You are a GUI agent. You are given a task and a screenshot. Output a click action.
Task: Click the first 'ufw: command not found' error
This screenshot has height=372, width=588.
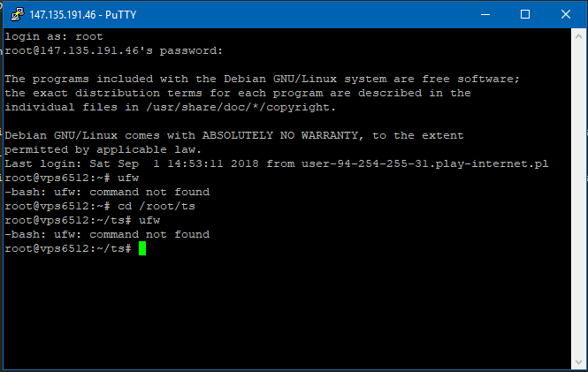coord(107,193)
